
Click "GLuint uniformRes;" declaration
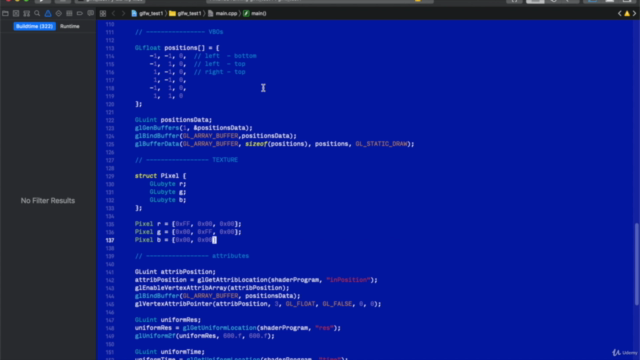pos(168,320)
